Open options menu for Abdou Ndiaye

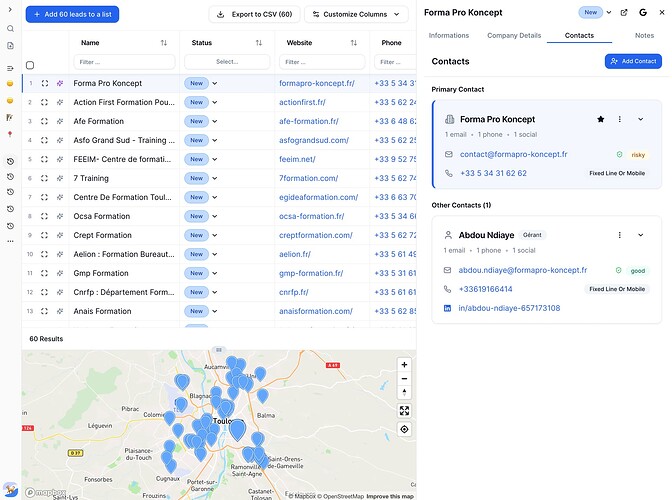[x=619, y=235]
